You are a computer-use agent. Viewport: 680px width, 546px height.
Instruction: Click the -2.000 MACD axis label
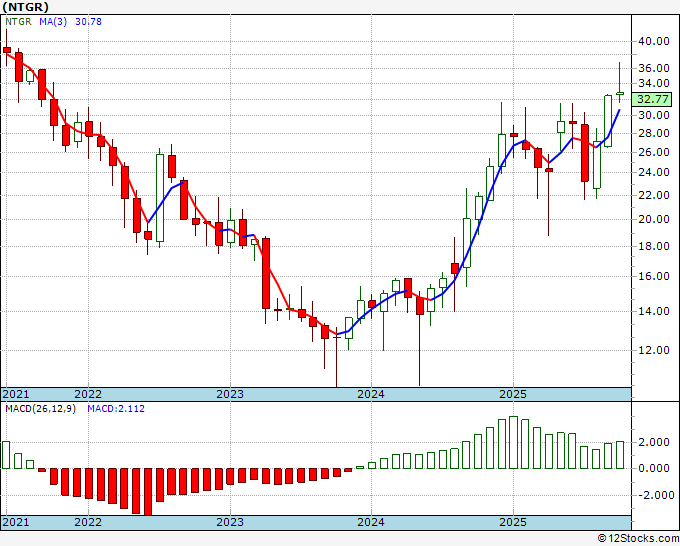[653, 495]
